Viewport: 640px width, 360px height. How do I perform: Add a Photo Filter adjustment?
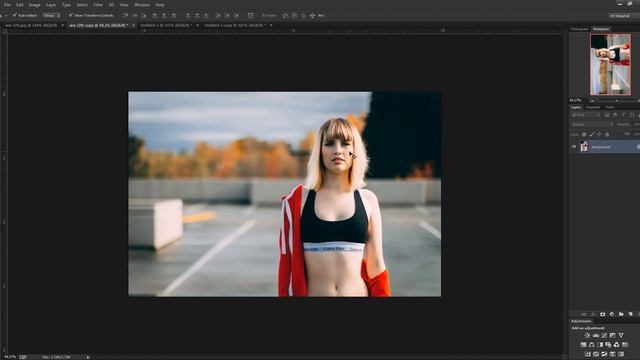(608, 345)
